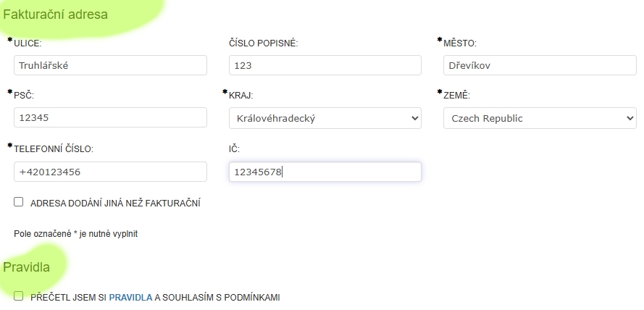Open the Kraj dropdown showing Královéhradecký
The image size is (644, 310).
tap(325, 118)
